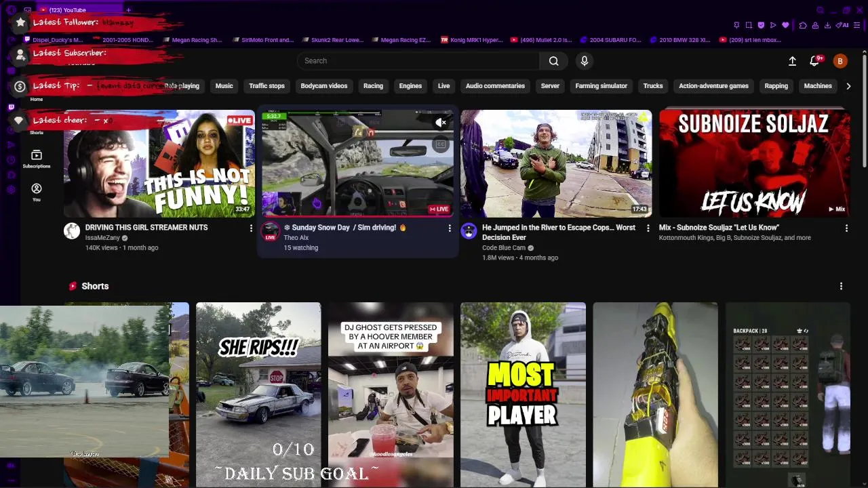Image resolution: width=868 pixels, height=488 pixels.
Task: Open the Sunday Snow Day video title
Action: coord(344,228)
